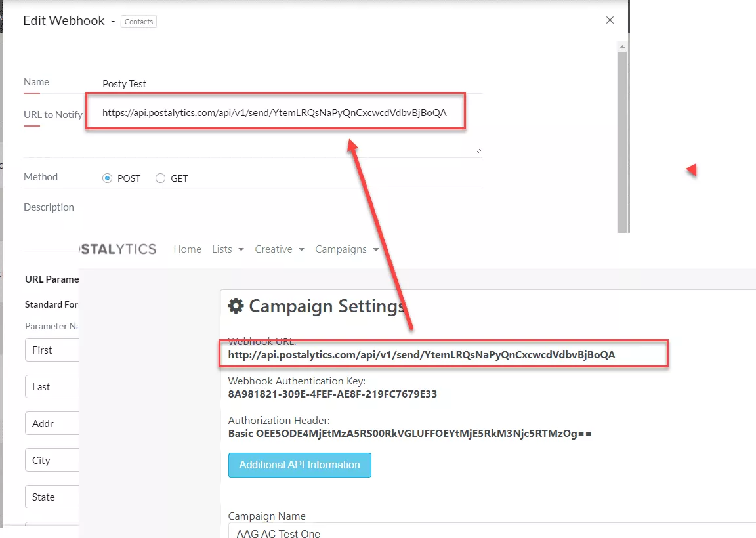Click the Campaign Name label

pyautogui.click(x=266, y=516)
